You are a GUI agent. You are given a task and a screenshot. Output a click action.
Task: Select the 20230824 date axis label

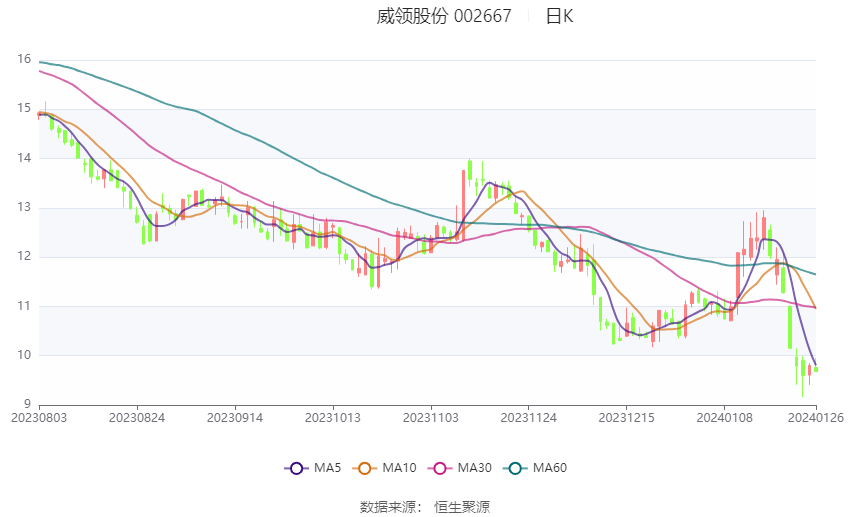click(x=137, y=418)
